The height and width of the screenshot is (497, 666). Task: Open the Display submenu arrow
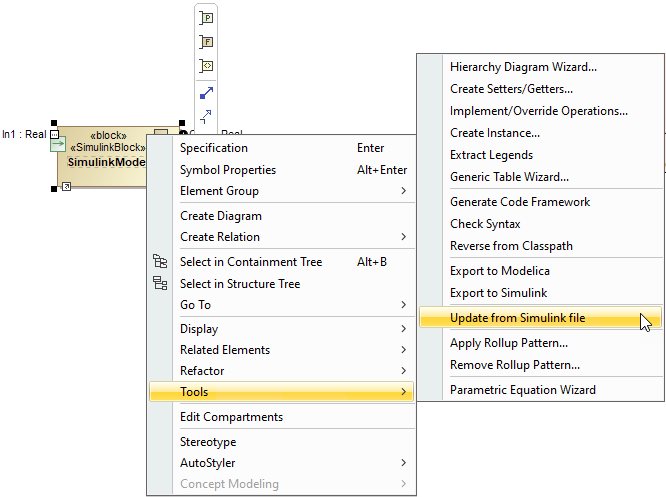pos(404,329)
